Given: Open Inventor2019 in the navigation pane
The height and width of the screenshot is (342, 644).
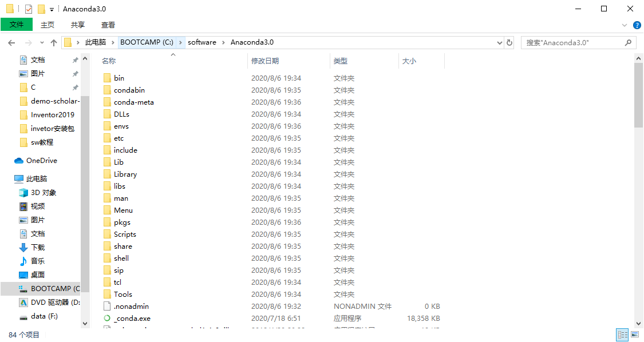Looking at the screenshot, I should point(53,115).
